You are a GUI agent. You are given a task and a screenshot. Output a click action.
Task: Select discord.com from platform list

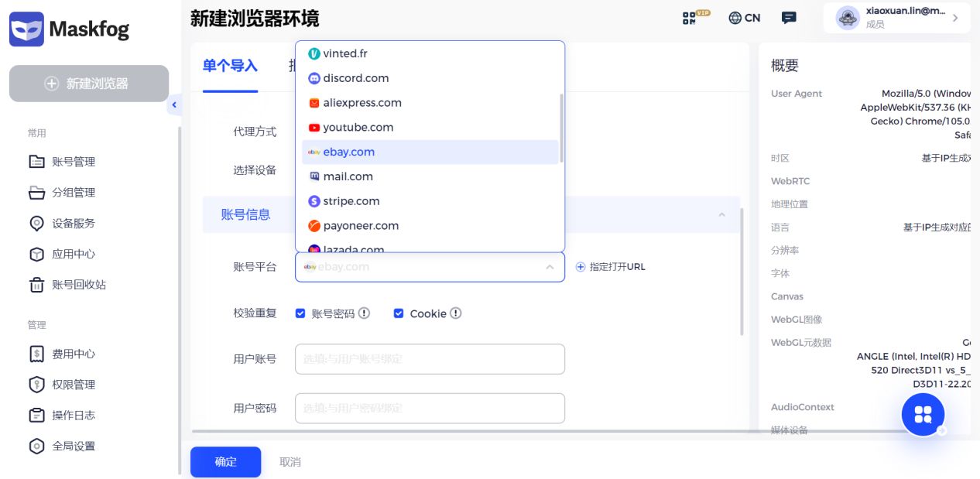pyautogui.click(x=430, y=78)
